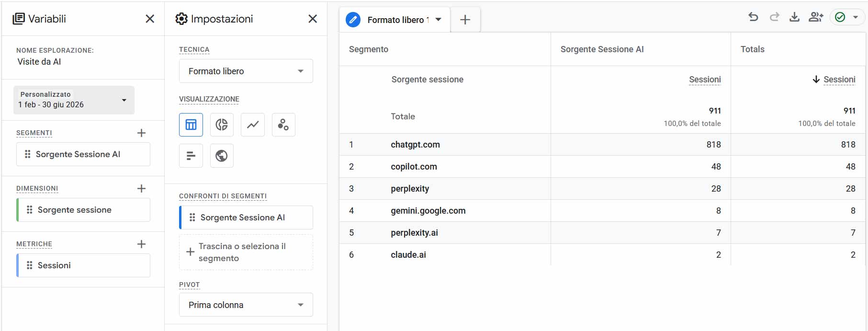This screenshot has height=331, width=868.
Task: Click drag handle of Sorgente Sessione AI in Confronti di segmenti
Action: pyautogui.click(x=192, y=217)
